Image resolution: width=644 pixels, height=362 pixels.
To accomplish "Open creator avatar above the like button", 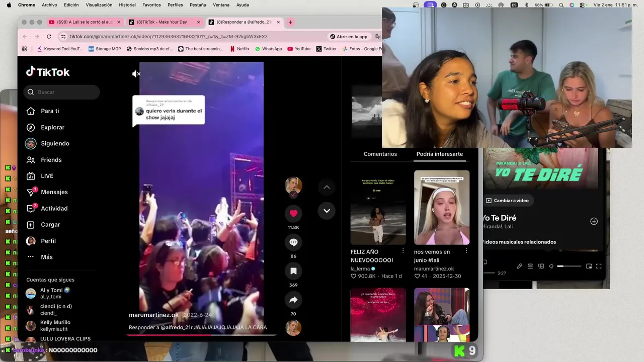I will click(x=293, y=186).
